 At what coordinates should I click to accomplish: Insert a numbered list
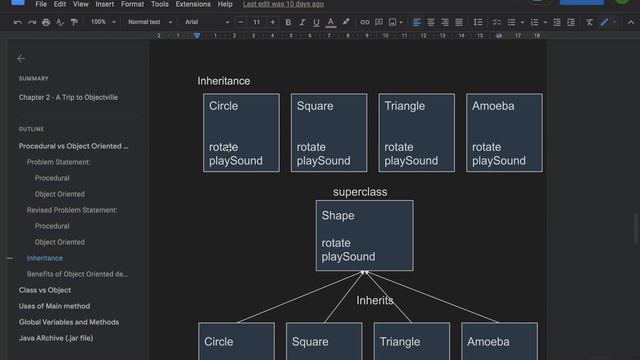click(x=534, y=22)
